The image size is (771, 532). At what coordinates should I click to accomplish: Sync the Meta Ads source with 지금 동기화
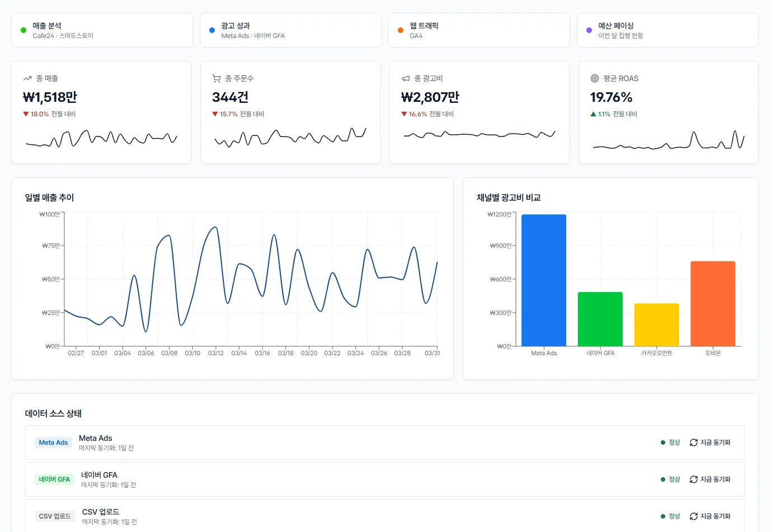pyautogui.click(x=710, y=442)
